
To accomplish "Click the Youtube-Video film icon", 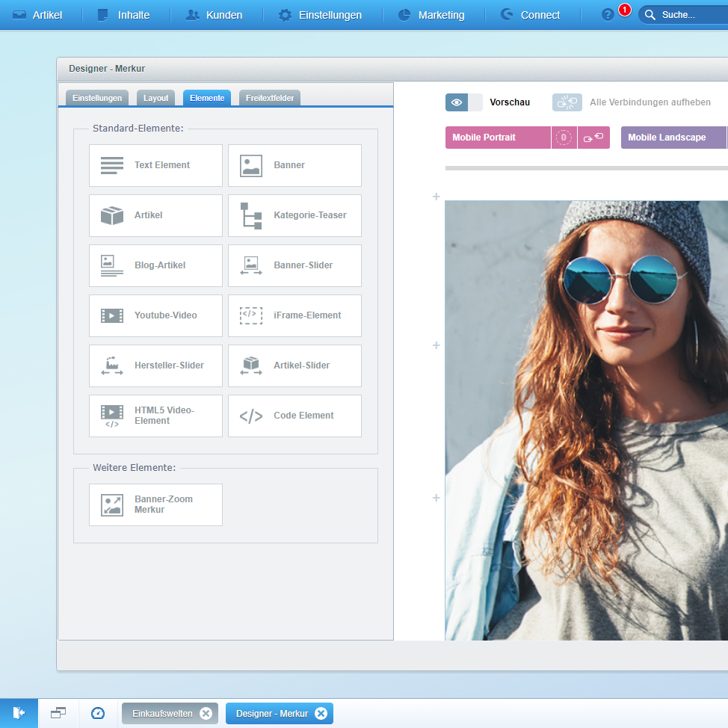I will [x=112, y=315].
